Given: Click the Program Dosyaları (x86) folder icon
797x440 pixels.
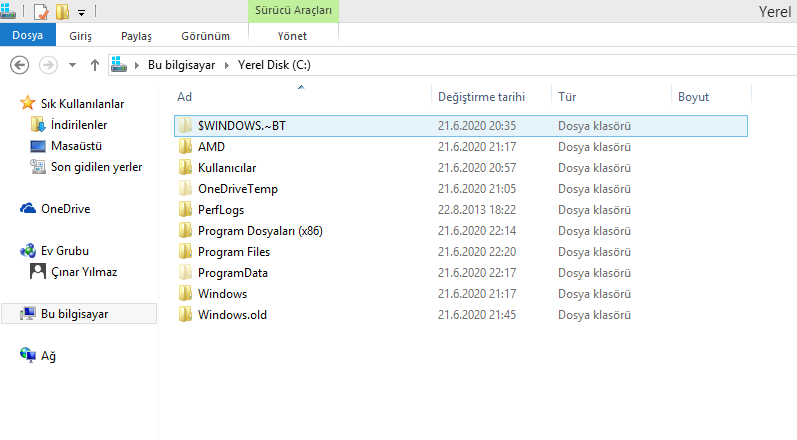Looking at the screenshot, I should [186, 230].
